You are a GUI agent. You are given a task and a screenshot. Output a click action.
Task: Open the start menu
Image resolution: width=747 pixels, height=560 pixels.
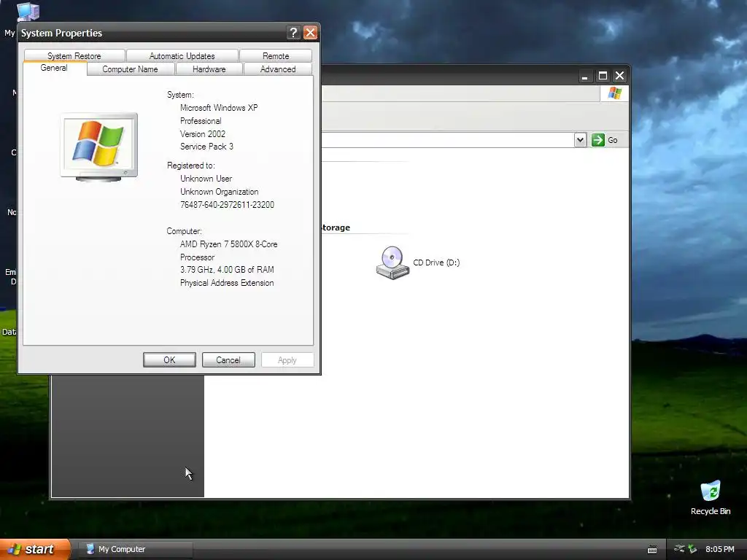[35, 549]
